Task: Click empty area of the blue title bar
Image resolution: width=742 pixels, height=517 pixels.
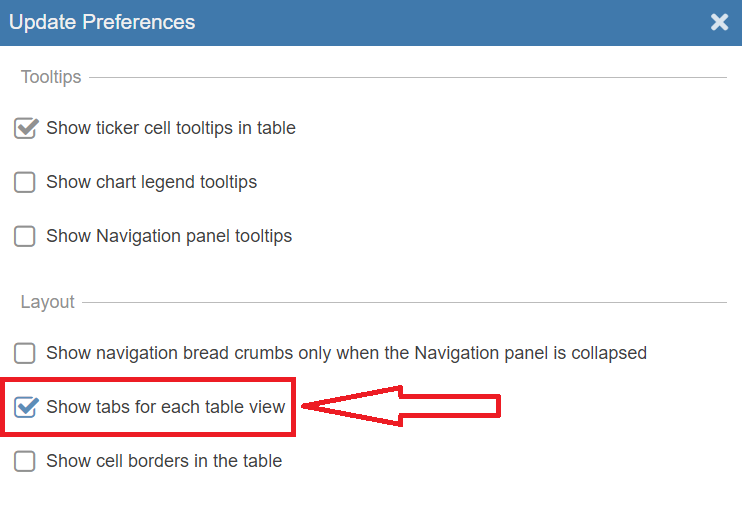Action: click(x=450, y=22)
